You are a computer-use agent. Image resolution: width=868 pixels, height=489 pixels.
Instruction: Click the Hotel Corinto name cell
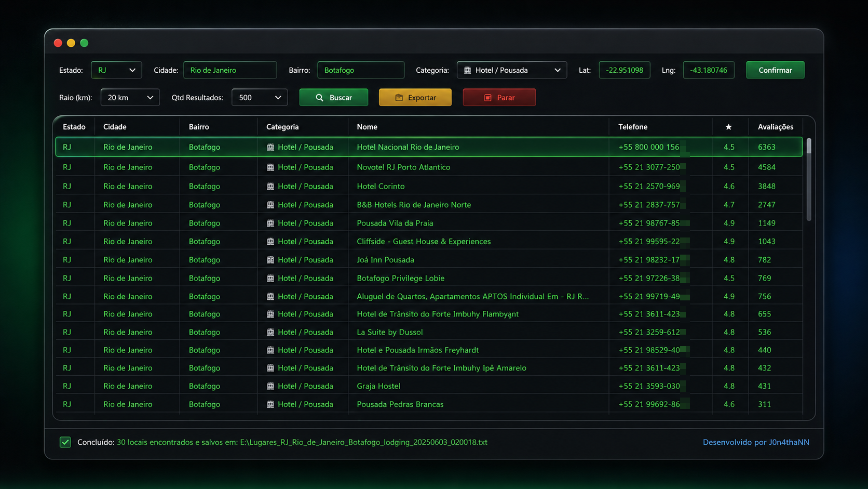pos(381,186)
